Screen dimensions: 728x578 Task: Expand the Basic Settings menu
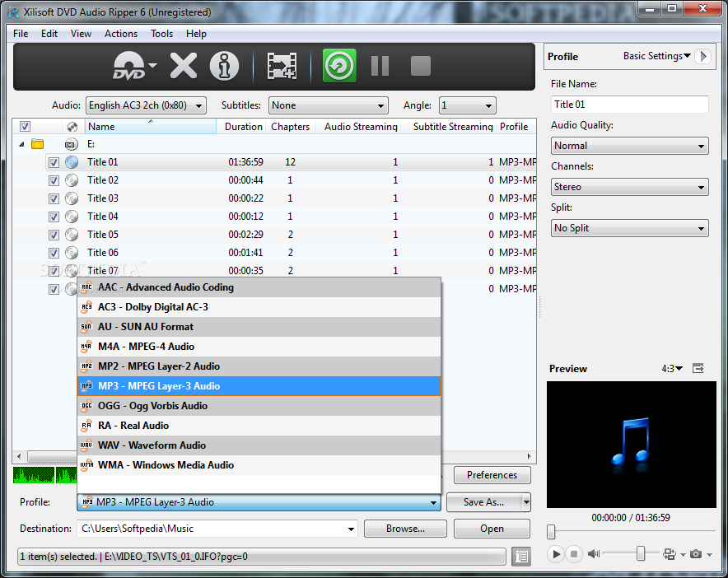click(x=657, y=56)
